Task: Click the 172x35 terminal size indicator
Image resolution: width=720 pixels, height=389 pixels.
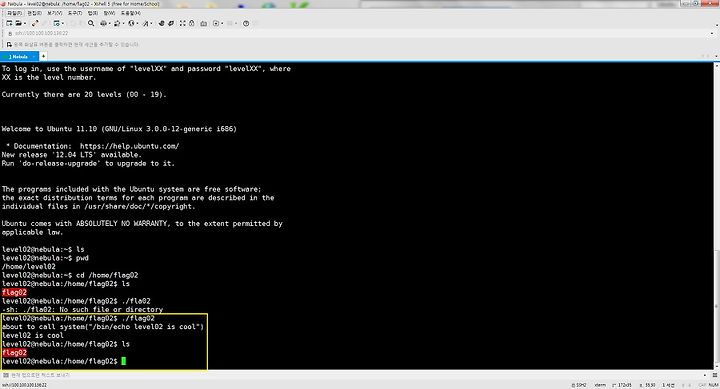Action: click(x=622, y=385)
